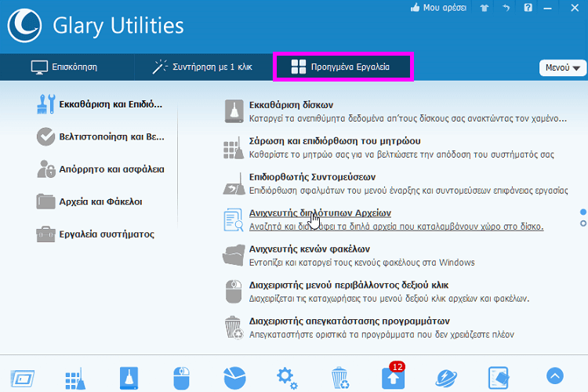The image size is (588, 392).
Task: Click the toolbox icon for 'Εργαλεία συστήματος'
Action: click(x=45, y=234)
